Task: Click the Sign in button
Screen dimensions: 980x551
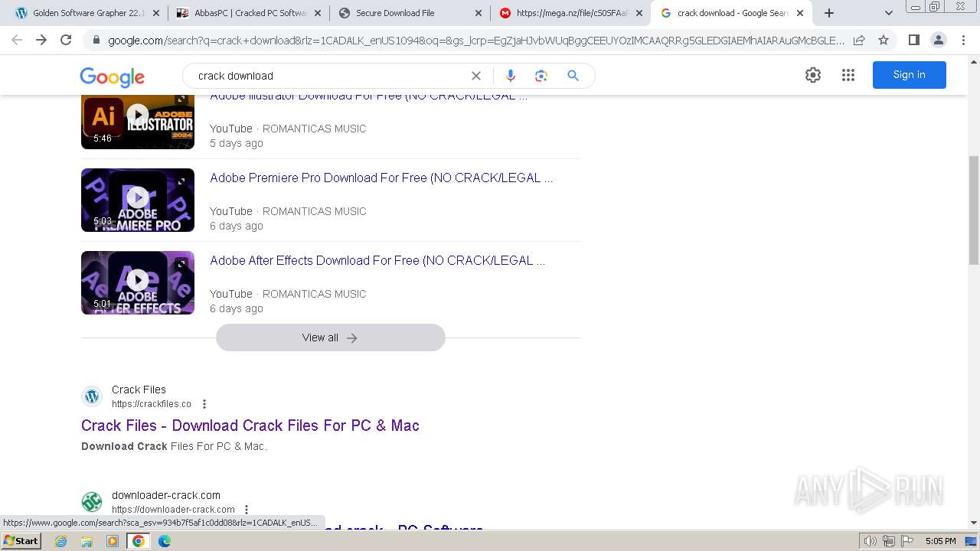Action: pyautogui.click(x=909, y=75)
